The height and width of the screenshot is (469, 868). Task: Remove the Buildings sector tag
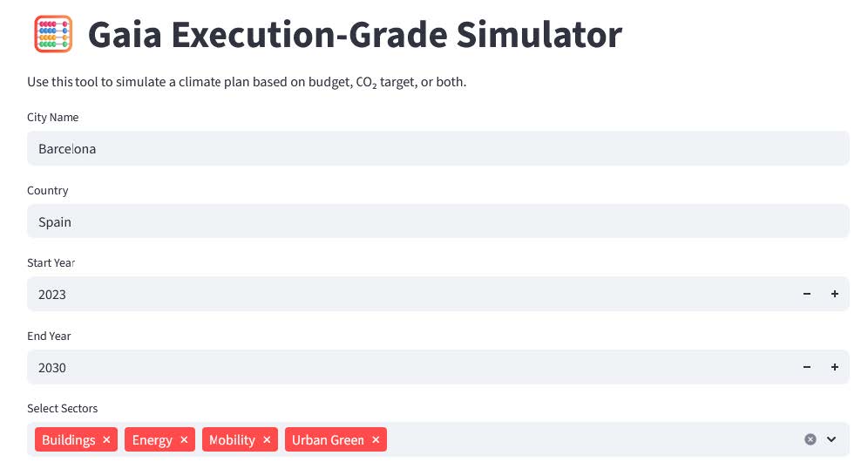[x=106, y=440]
